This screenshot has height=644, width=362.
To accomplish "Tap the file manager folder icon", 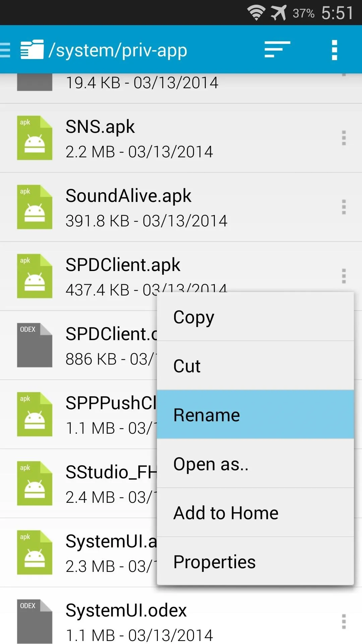I will (32, 50).
